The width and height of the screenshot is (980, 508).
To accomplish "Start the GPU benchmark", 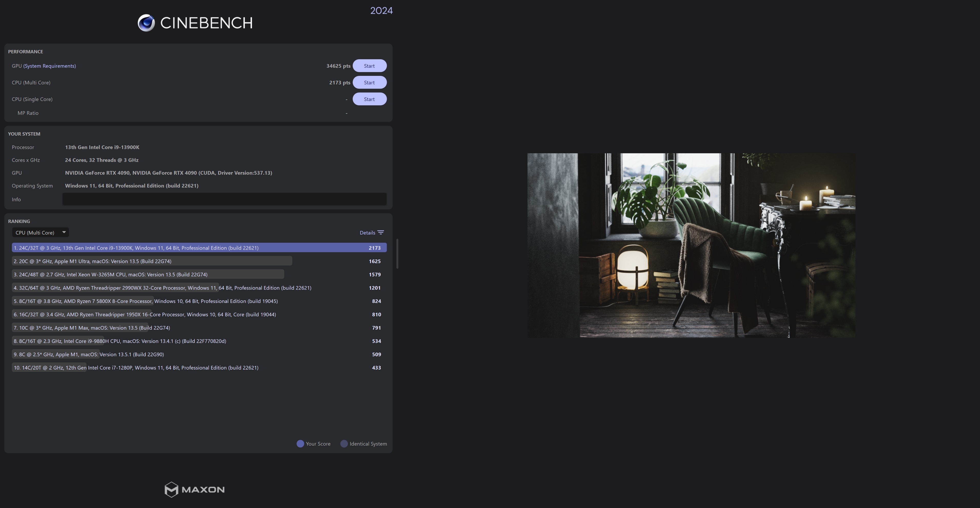I will pos(369,66).
